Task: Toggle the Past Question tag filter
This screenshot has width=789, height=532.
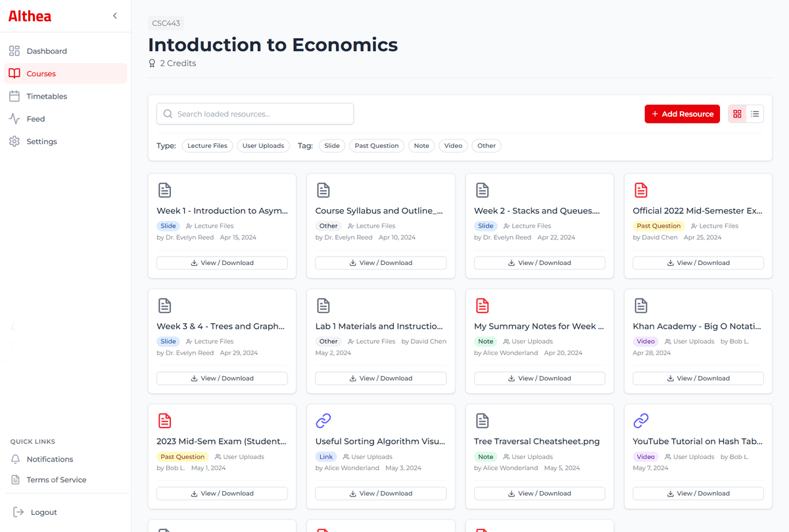Action: click(377, 146)
